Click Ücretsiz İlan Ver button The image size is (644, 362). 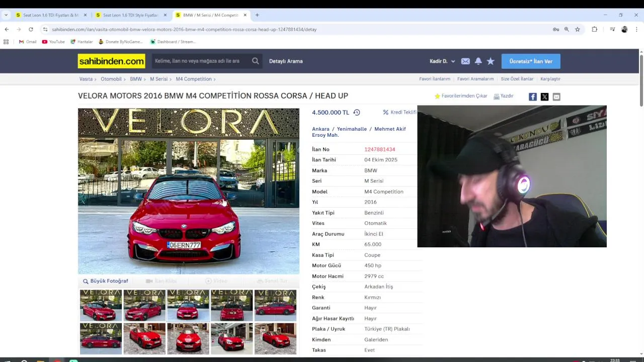coord(531,61)
